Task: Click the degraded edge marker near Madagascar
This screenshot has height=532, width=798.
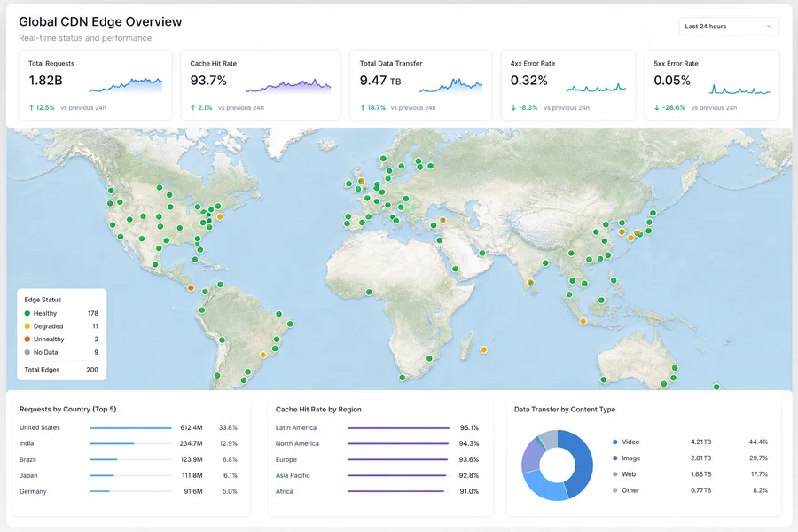Action: [483, 349]
